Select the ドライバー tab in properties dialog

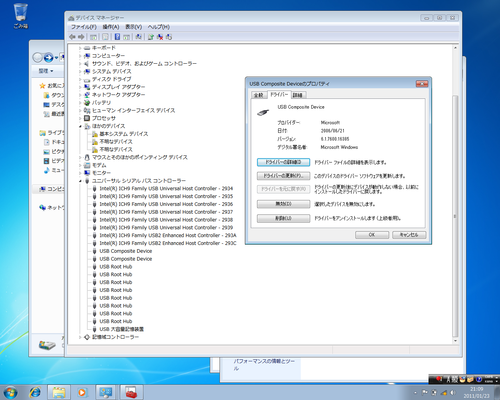[x=279, y=95]
